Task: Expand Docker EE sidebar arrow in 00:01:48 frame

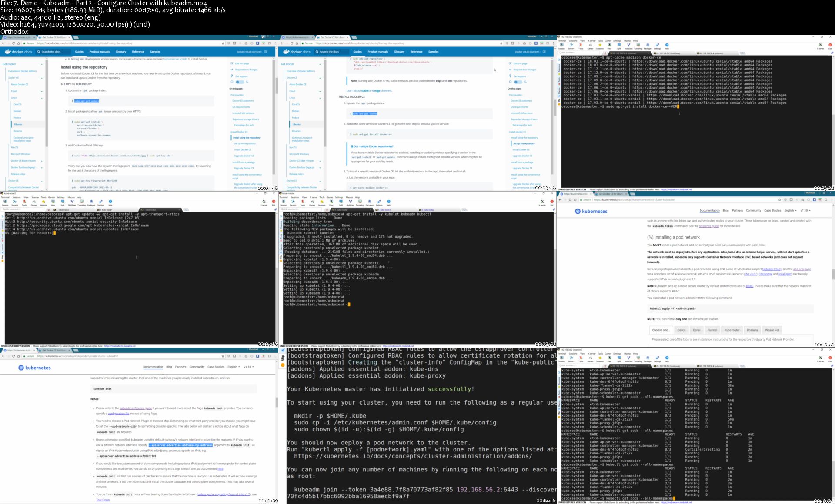Action: (x=42, y=181)
